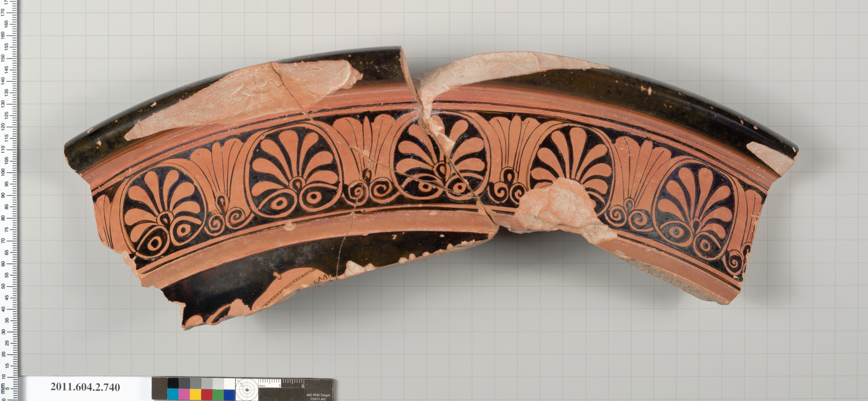
Task: Click the cyan color patch
Action: pyautogui.click(x=173, y=394)
